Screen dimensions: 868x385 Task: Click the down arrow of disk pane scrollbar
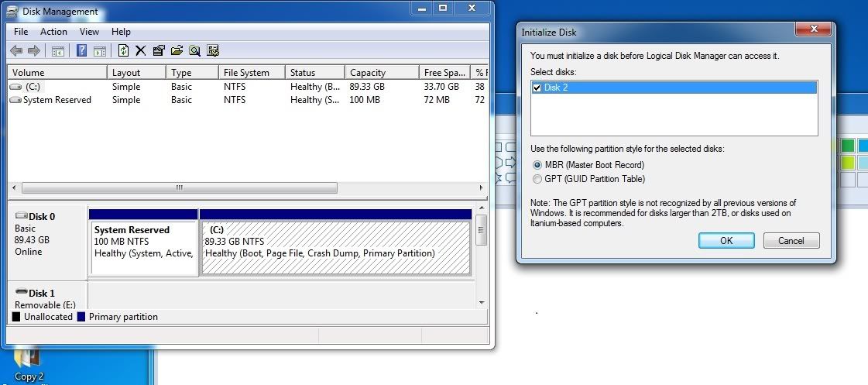click(x=481, y=302)
